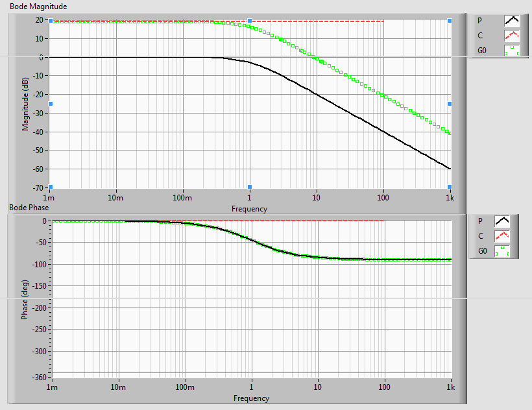
Task: Select the P label in Bode Phase legend
Action: click(480, 221)
